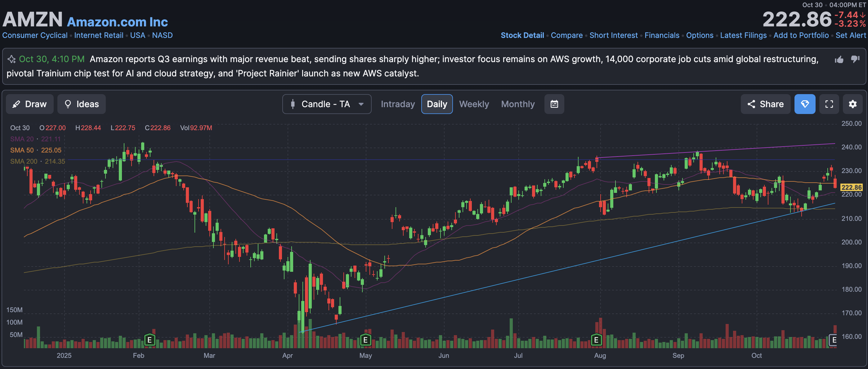Viewport: 868px width, 369px height.
Task: Click the Share button
Action: 765,104
